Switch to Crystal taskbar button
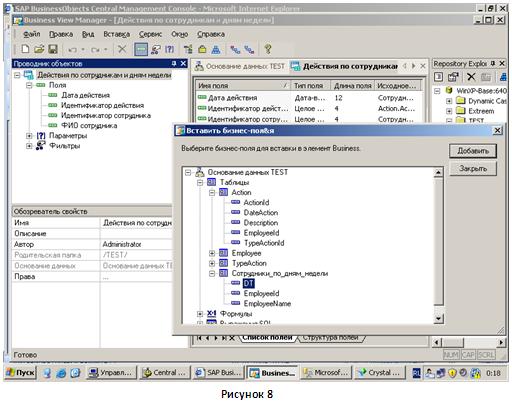The width and height of the screenshot is (512, 405). pos(380,373)
